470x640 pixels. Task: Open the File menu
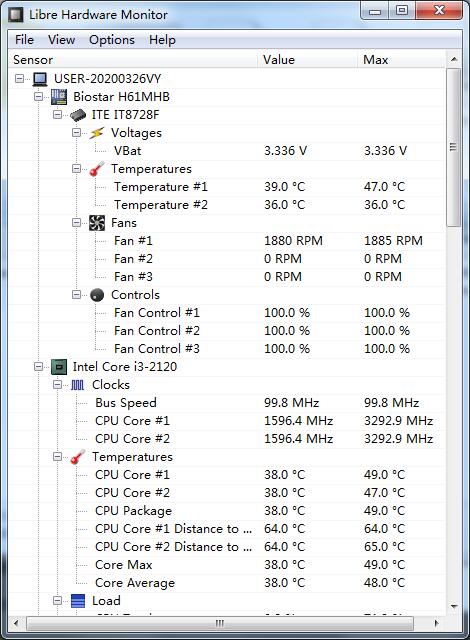tap(24, 40)
